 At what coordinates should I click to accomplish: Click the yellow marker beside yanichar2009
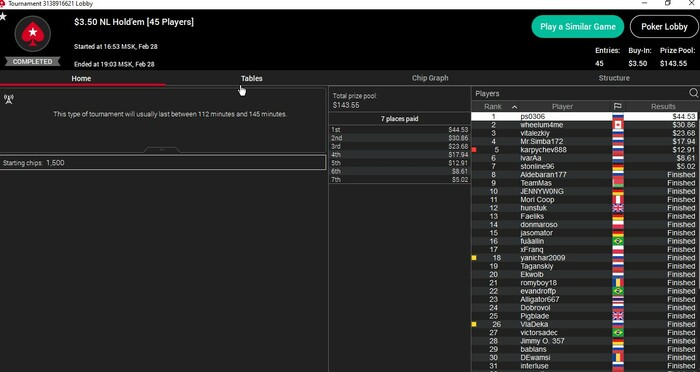[x=474, y=258]
